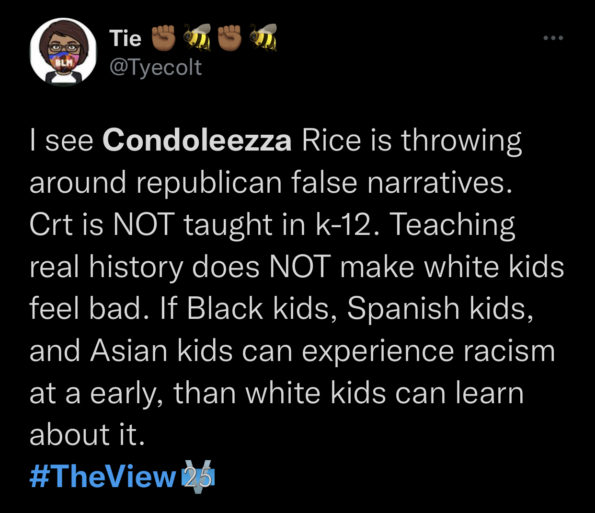Click the second bee emoji in name
This screenshot has height=513, width=595.
coord(263,37)
